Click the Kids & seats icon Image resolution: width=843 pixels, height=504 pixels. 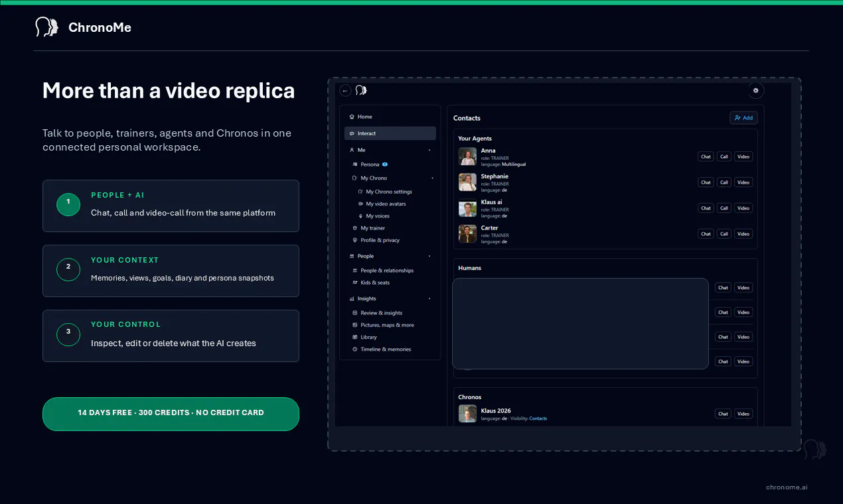pos(355,283)
